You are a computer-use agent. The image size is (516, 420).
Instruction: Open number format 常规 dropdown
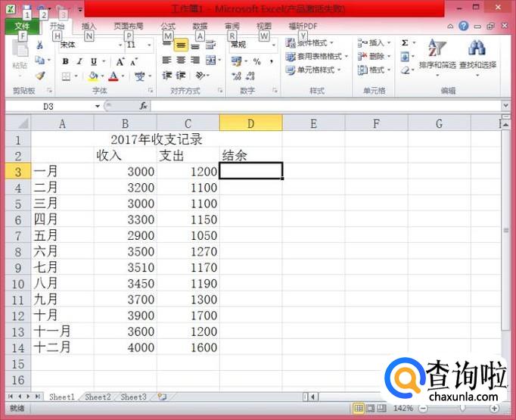273,45
